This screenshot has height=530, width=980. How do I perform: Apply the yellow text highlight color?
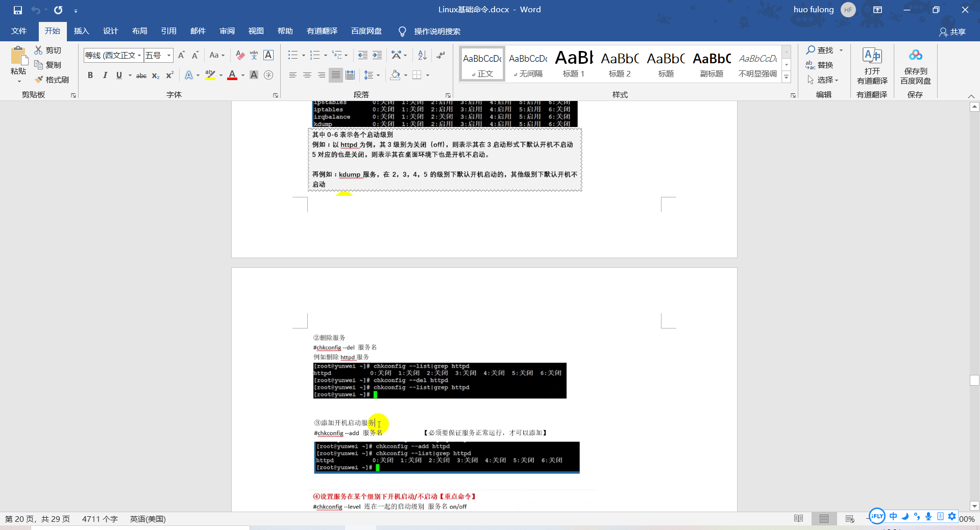pyautogui.click(x=210, y=75)
